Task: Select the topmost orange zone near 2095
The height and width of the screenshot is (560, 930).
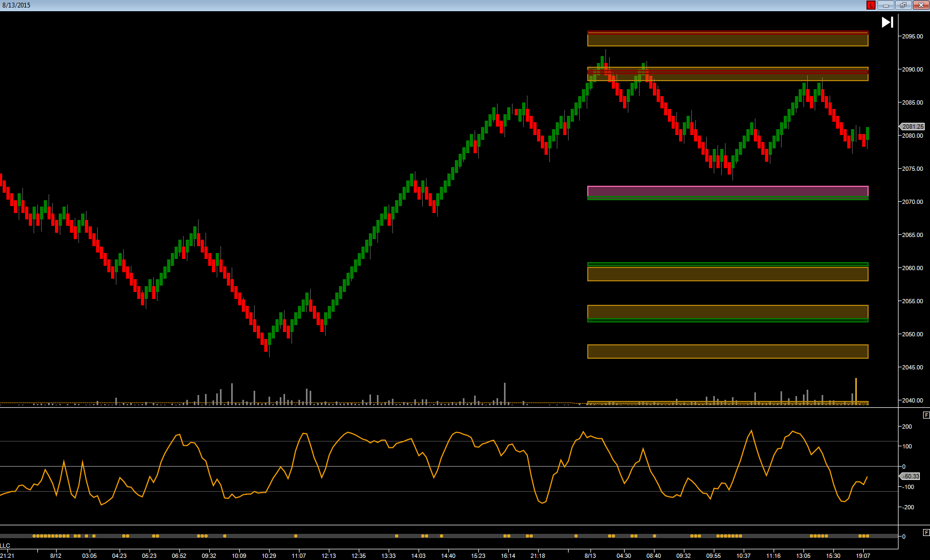Action: point(728,40)
